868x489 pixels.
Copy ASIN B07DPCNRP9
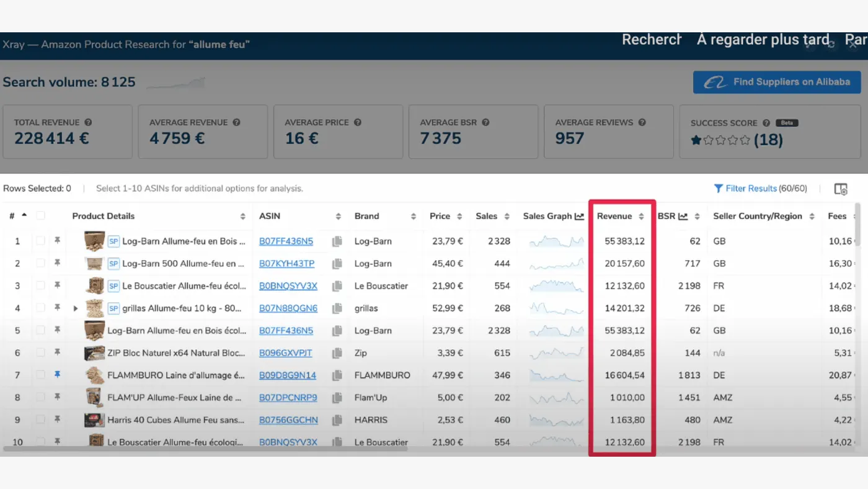pos(337,398)
